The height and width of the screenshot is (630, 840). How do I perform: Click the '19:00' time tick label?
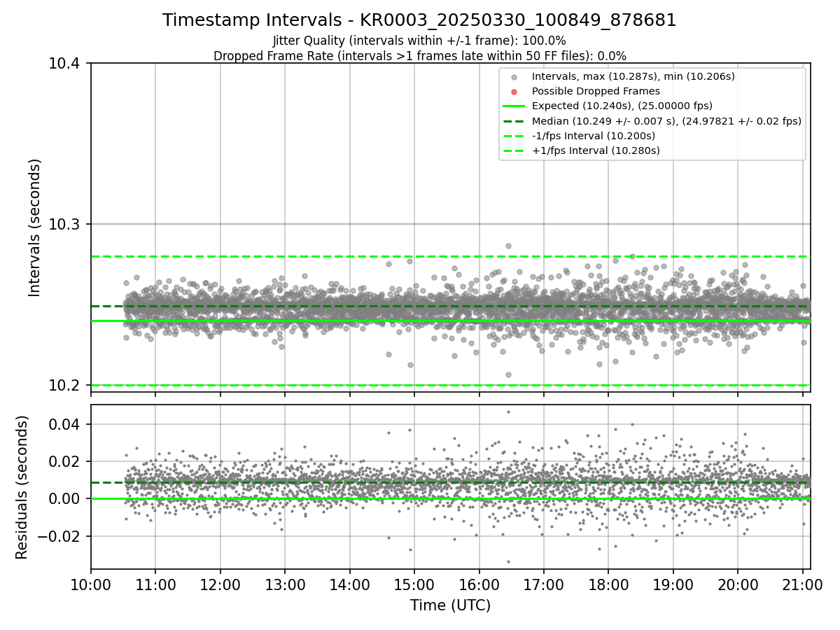pos(673,585)
